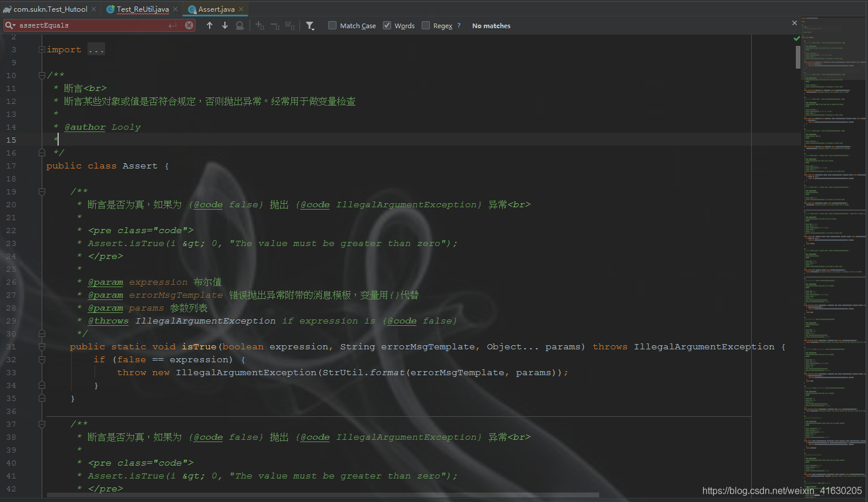Open the search filter funnel icon
Screen dimensions: 868x502
click(x=310, y=25)
